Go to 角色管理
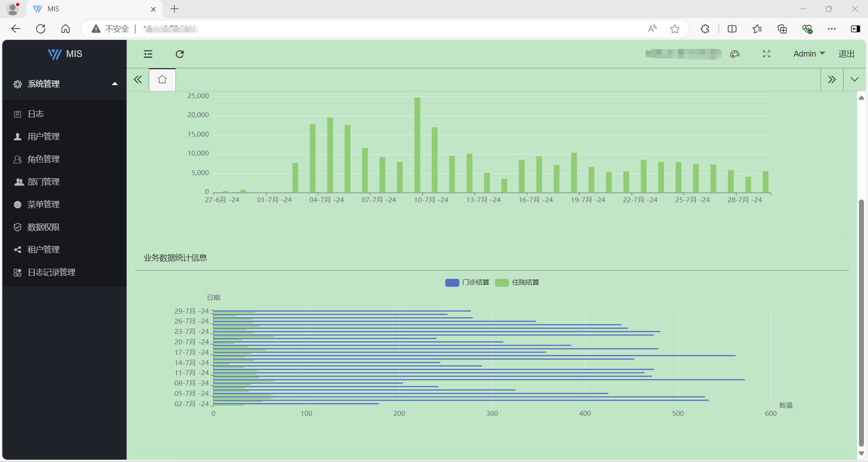The height and width of the screenshot is (462, 868). click(64, 159)
